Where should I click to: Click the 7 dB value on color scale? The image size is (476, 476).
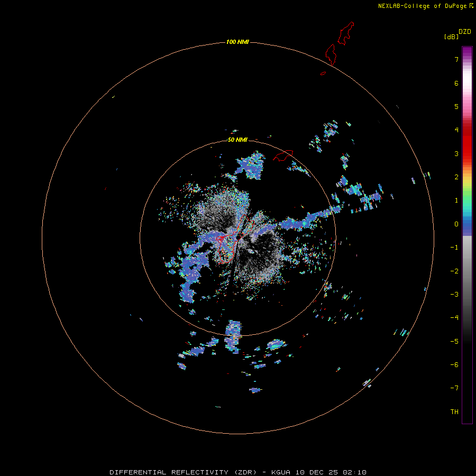(x=456, y=59)
